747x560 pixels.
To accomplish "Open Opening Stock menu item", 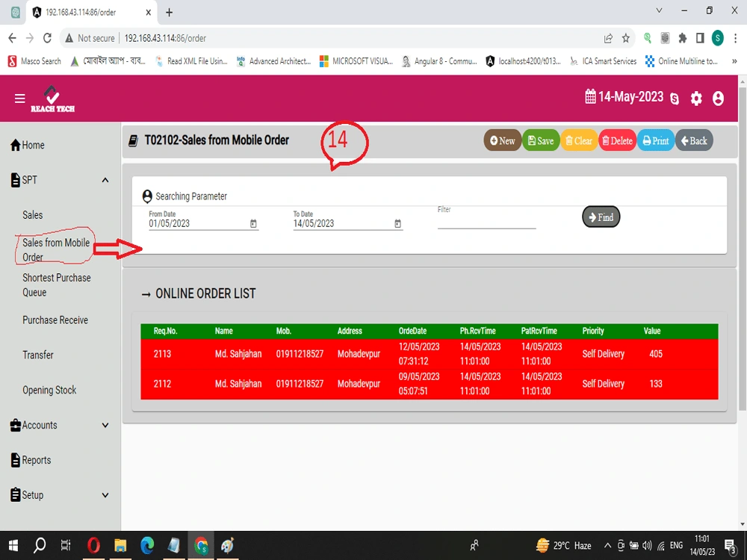I will (x=49, y=390).
